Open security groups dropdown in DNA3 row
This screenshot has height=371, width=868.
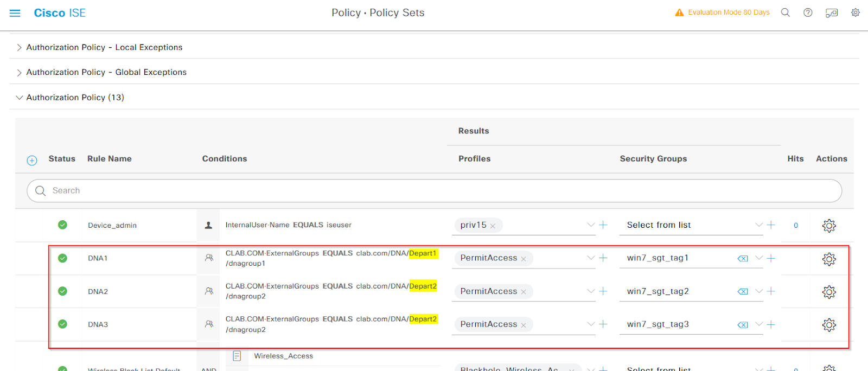tap(759, 324)
